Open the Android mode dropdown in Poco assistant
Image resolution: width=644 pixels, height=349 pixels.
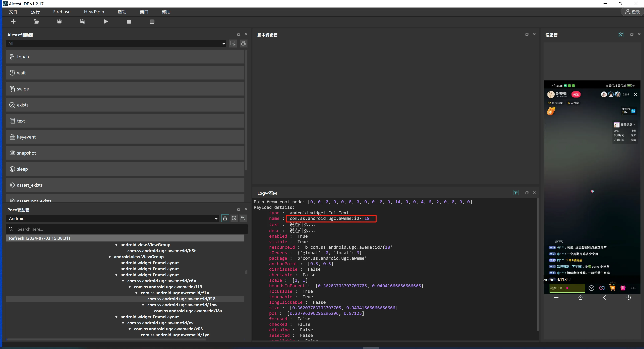point(112,218)
